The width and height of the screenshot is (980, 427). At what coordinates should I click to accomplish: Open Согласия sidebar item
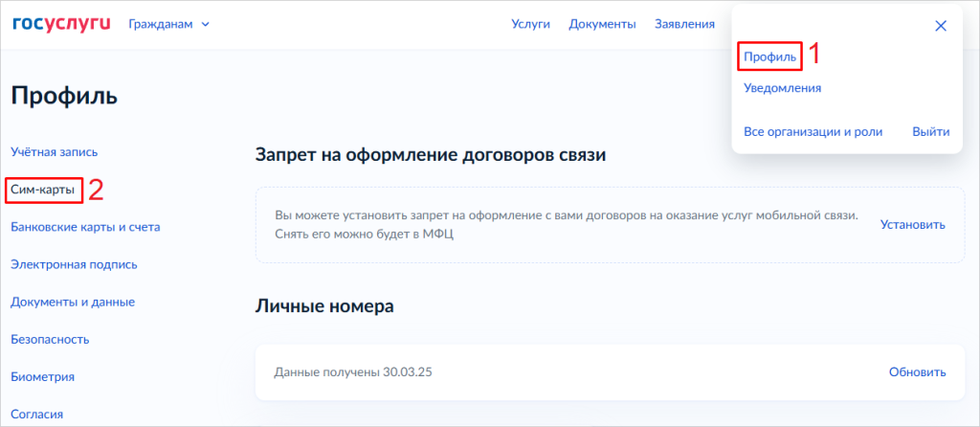coord(37,414)
